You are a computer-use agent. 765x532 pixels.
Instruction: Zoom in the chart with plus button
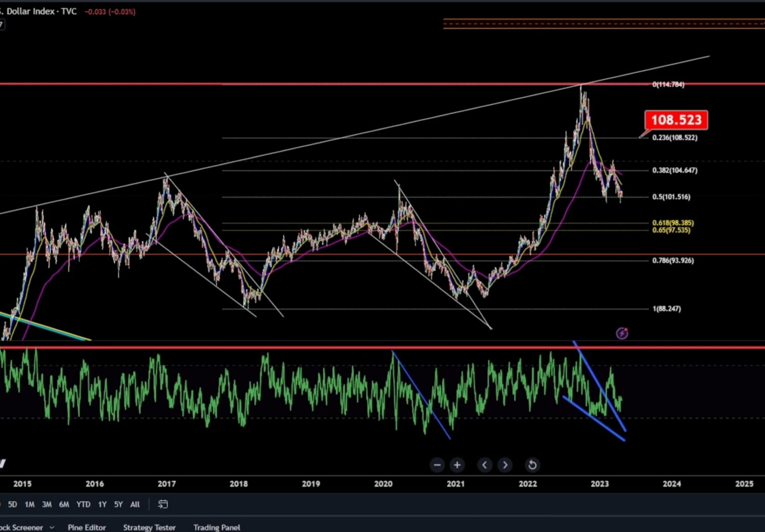pyautogui.click(x=457, y=465)
